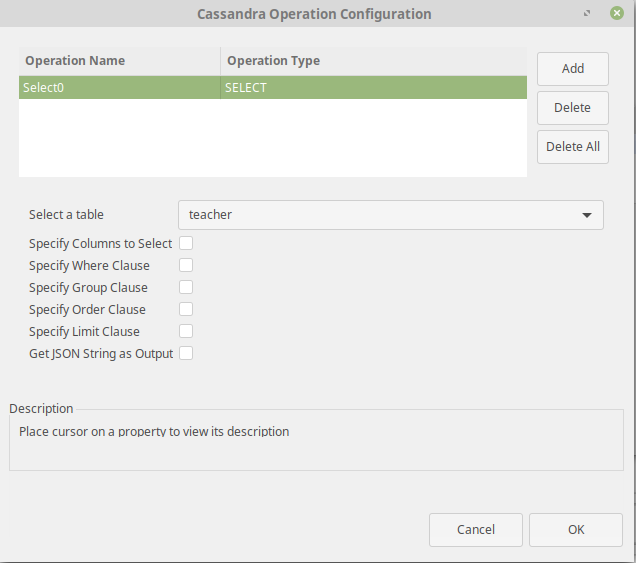Click the teacher table combo box

[x=391, y=215]
